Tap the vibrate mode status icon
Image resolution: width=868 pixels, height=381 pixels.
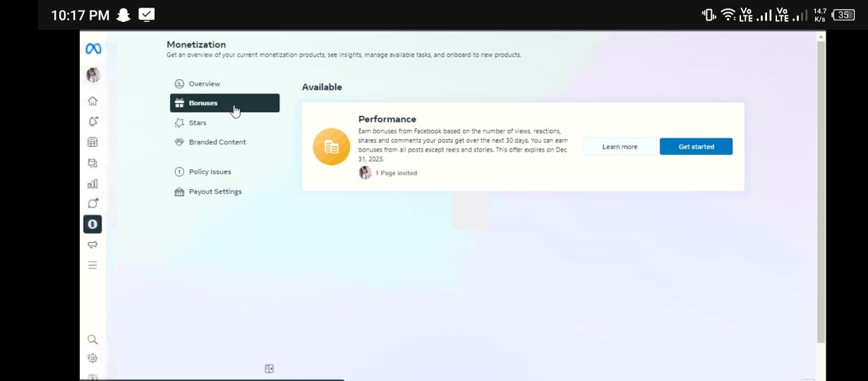709,15
